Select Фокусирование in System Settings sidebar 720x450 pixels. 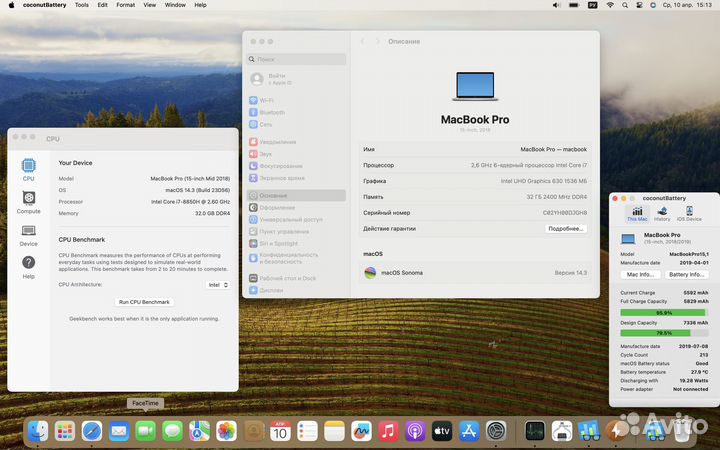click(x=276, y=166)
